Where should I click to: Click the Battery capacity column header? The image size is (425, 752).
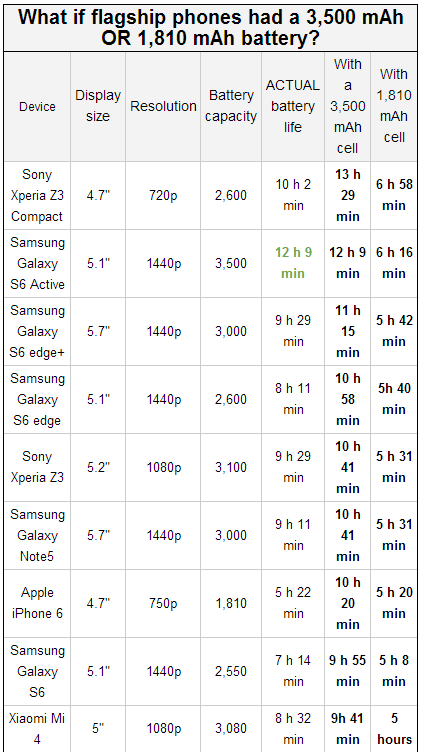point(231,106)
